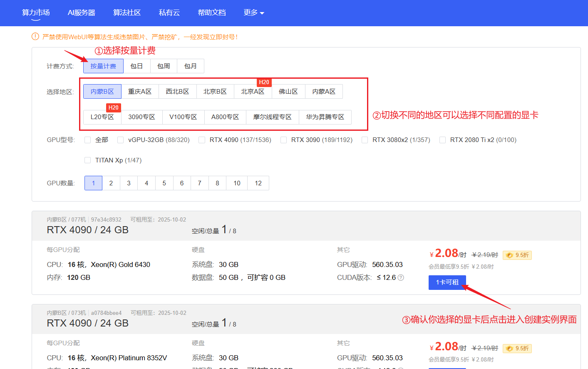Select the V100专区 zone

coord(184,117)
